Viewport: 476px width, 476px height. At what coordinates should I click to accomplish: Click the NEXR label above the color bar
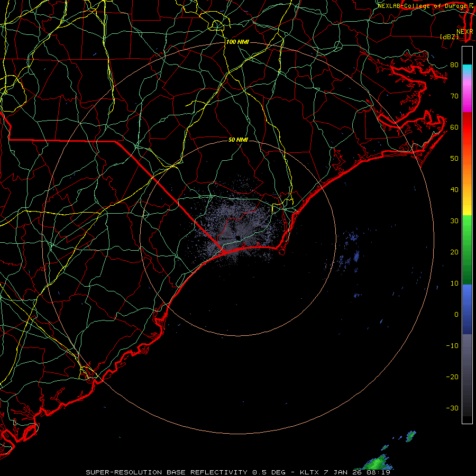click(465, 32)
